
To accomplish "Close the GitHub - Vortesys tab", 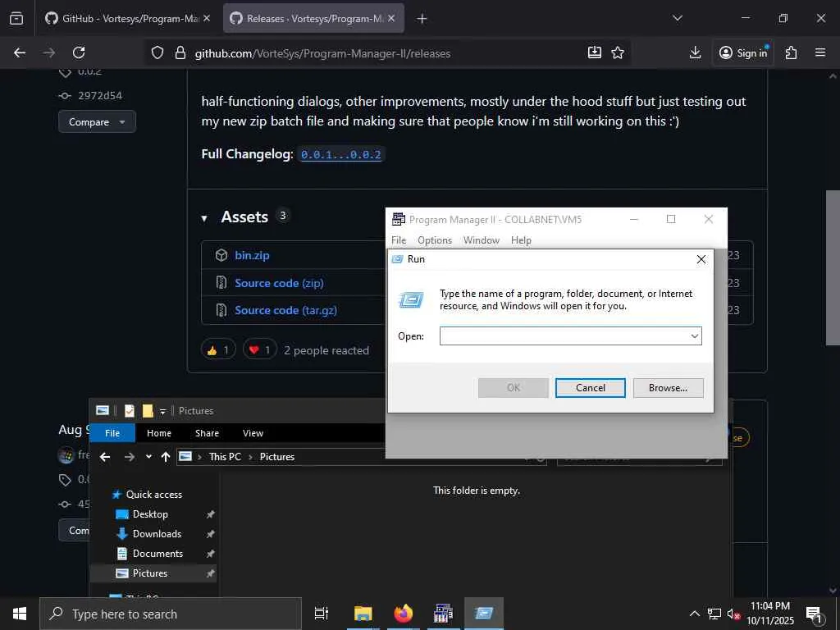I will [x=207, y=18].
